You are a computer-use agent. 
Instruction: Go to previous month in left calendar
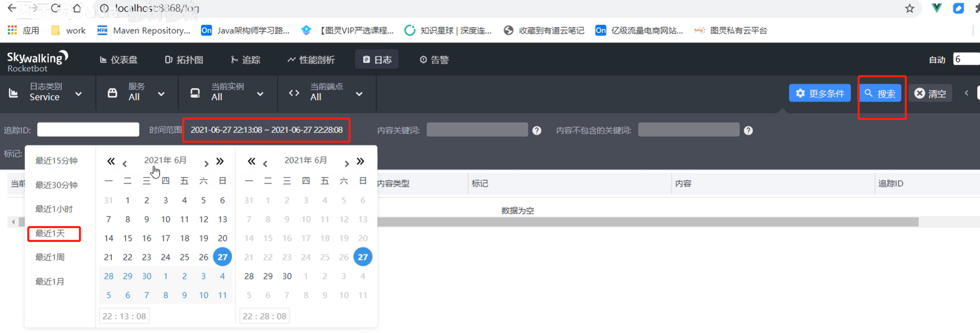click(x=125, y=163)
